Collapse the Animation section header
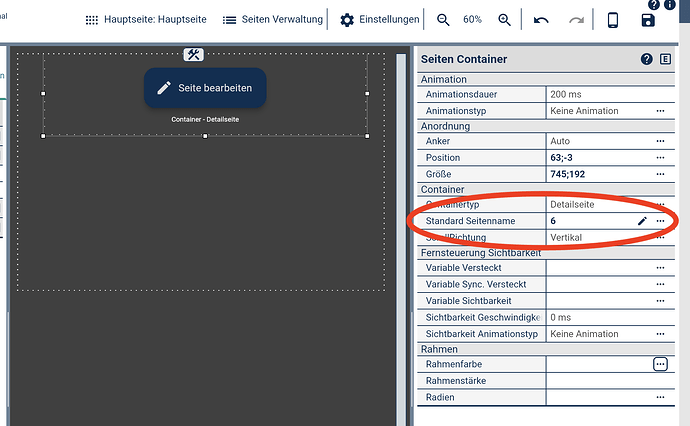Image resolution: width=690 pixels, height=426 pixels. tap(546, 79)
